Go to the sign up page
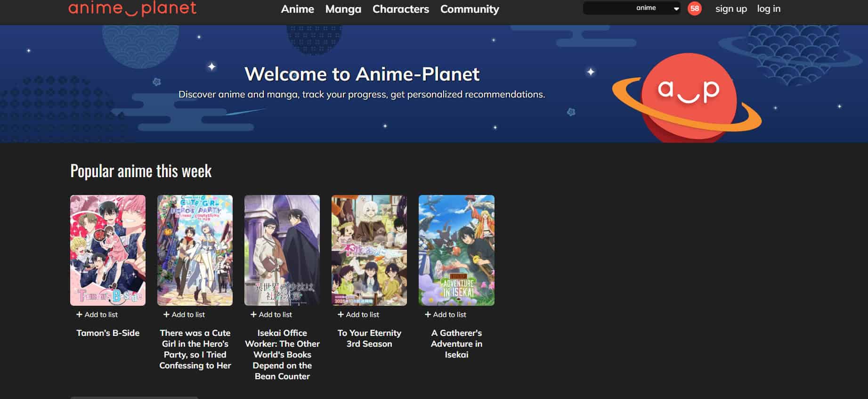Screen dimensions: 868x399 pyautogui.click(x=731, y=9)
